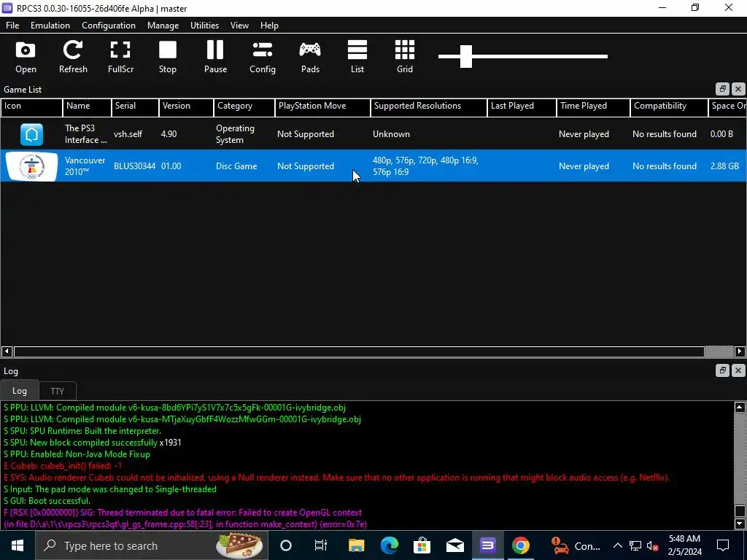
Task: Sort by Last Played column
Action: pyautogui.click(x=522, y=107)
